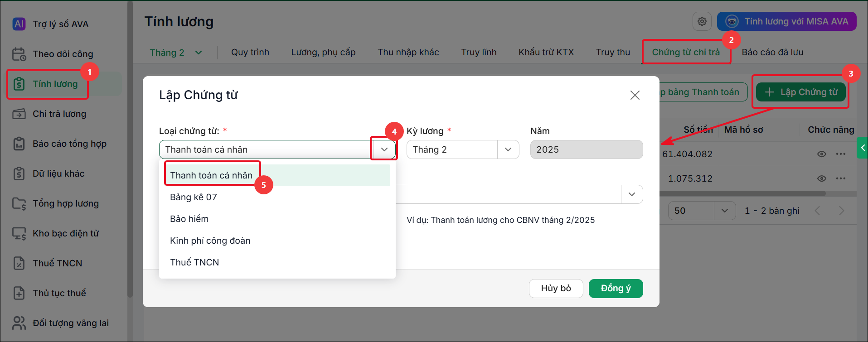The image size is (868, 342).
Task: Click the sidebar vertical scrollbar
Action: tap(130, 149)
